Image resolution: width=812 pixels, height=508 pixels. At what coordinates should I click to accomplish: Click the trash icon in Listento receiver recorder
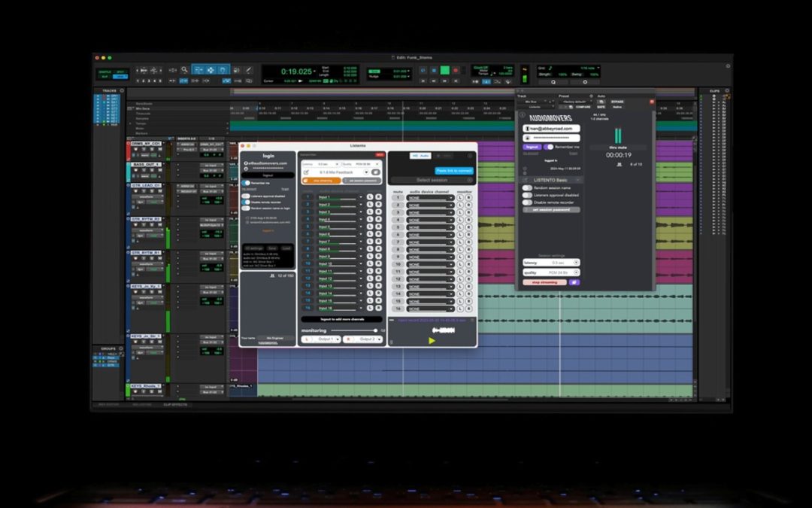392,342
